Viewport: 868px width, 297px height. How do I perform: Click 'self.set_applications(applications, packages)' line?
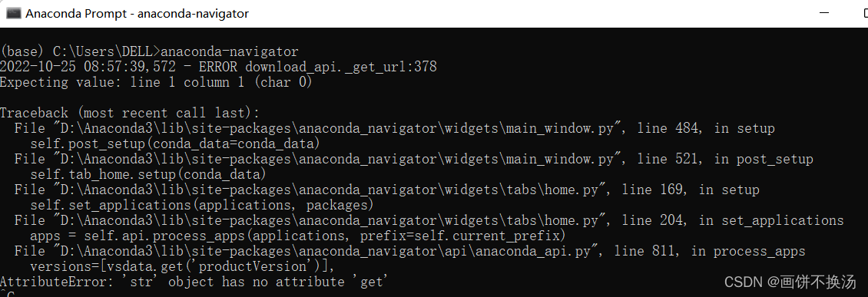(201, 205)
